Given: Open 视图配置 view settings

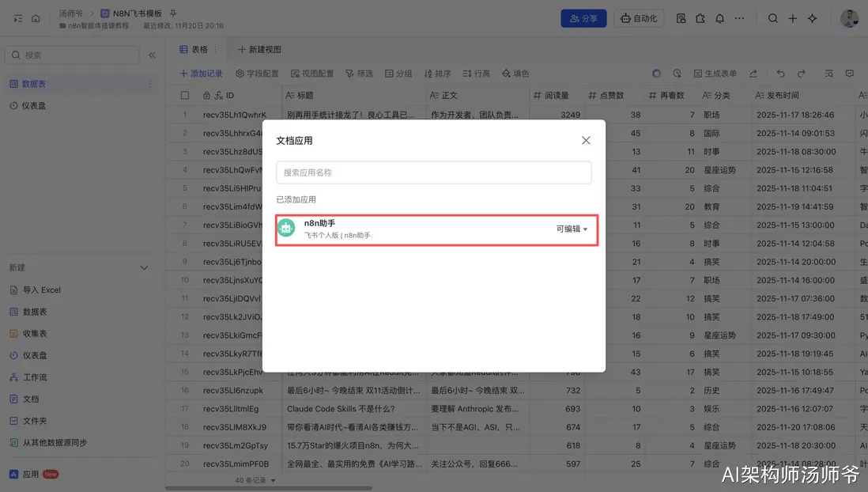Looking at the screenshot, I should click(312, 73).
